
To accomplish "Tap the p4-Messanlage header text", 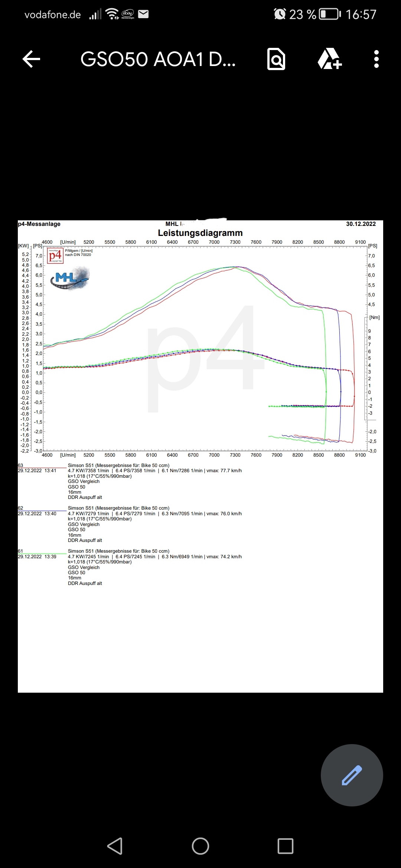I will point(39,224).
